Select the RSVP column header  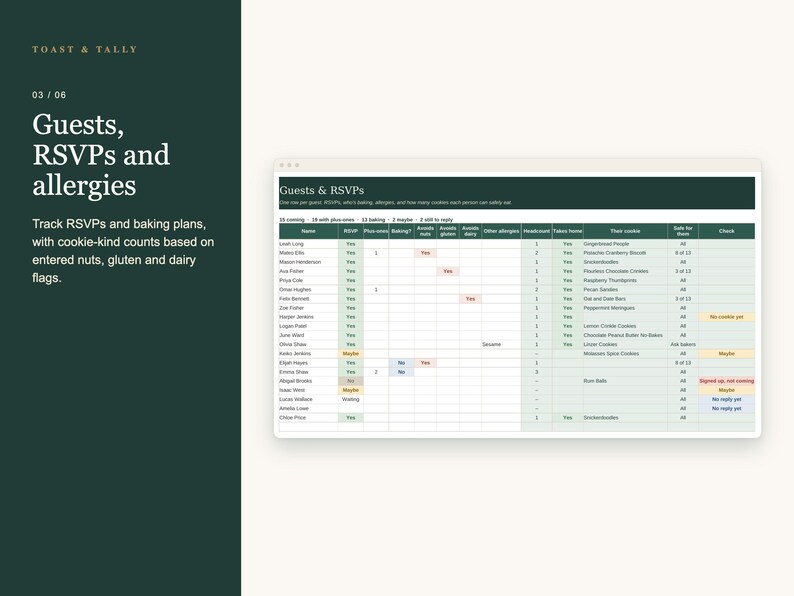pyautogui.click(x=350, y=231)
